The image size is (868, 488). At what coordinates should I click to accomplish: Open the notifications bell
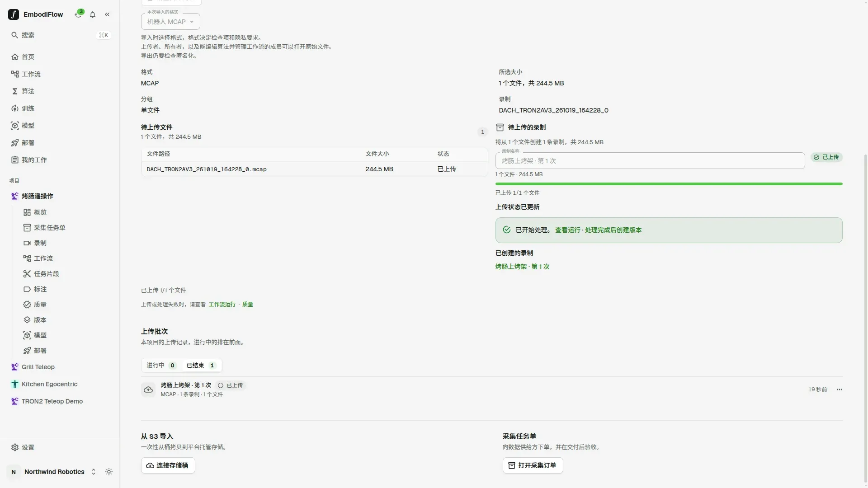click(x=93, y=14)
